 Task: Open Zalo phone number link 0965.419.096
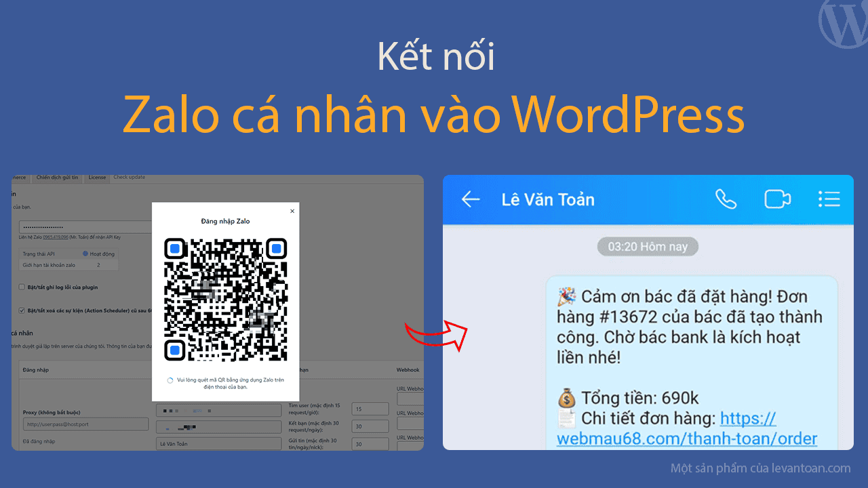(x=56, y=238)
